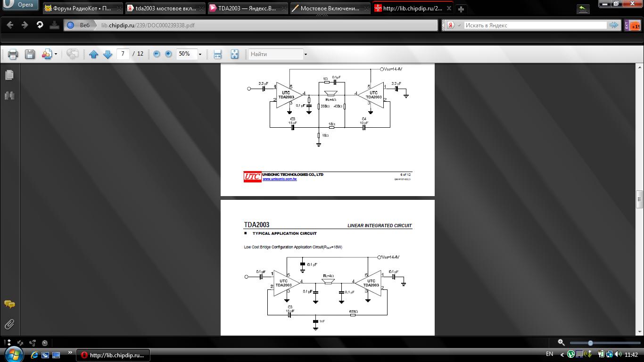Viewport: 644px width, 362px height.
Task: Click the 50% zoom value field
Action: click(x=186, y=54)
